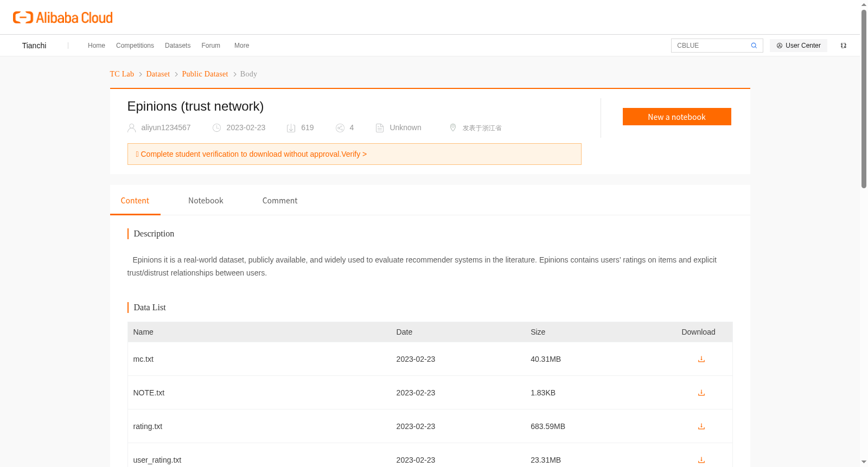Open the User Center button
Image resolution: width=868 pixels, height=467 pixels.
[799, 46]
